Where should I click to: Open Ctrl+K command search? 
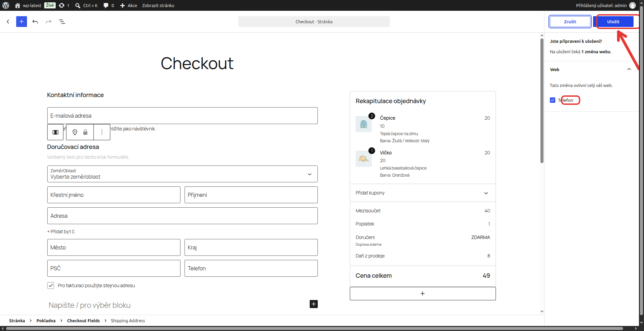[x=86, y=5]
